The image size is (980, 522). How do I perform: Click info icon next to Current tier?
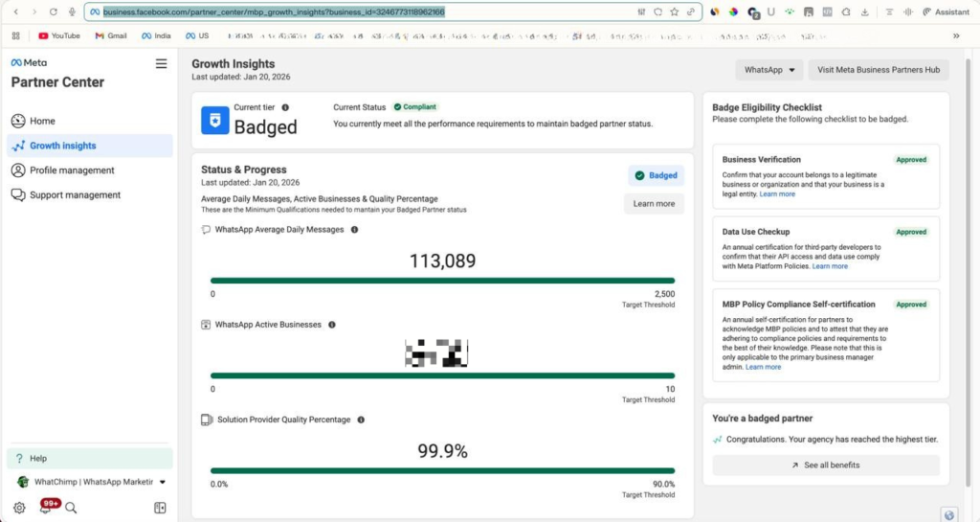pos(285,108)
